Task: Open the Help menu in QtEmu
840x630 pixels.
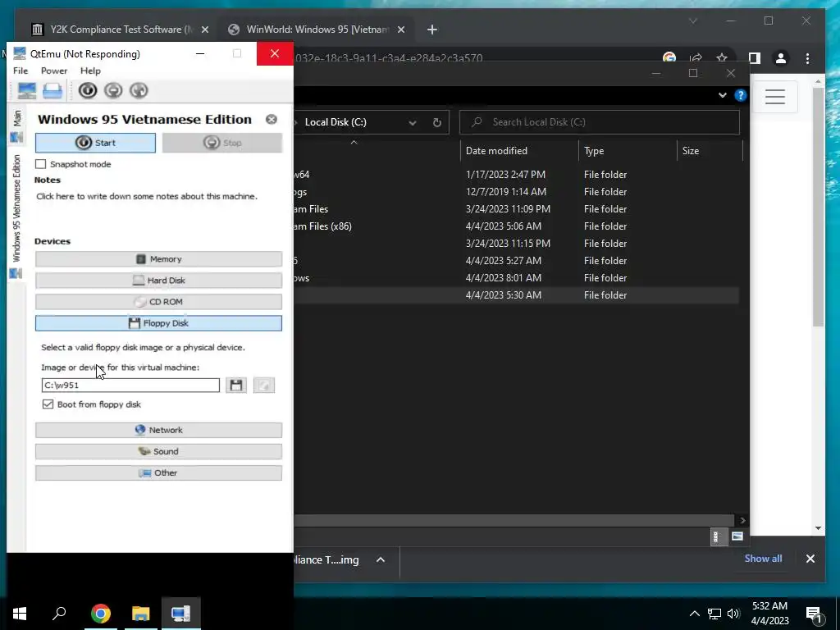Action: (90, 71)
